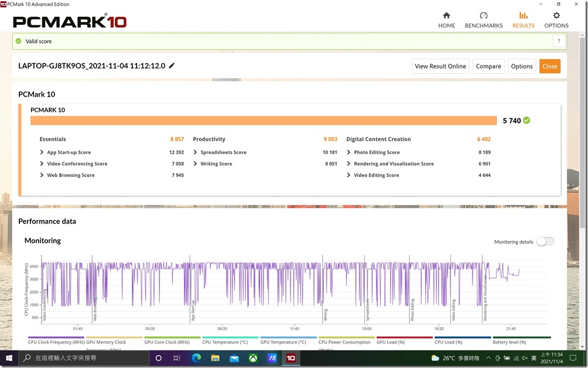Expand the App Start-up Score row
This screenshot has height=368, width=588.
pyautogui.click(x=42, y=153)
